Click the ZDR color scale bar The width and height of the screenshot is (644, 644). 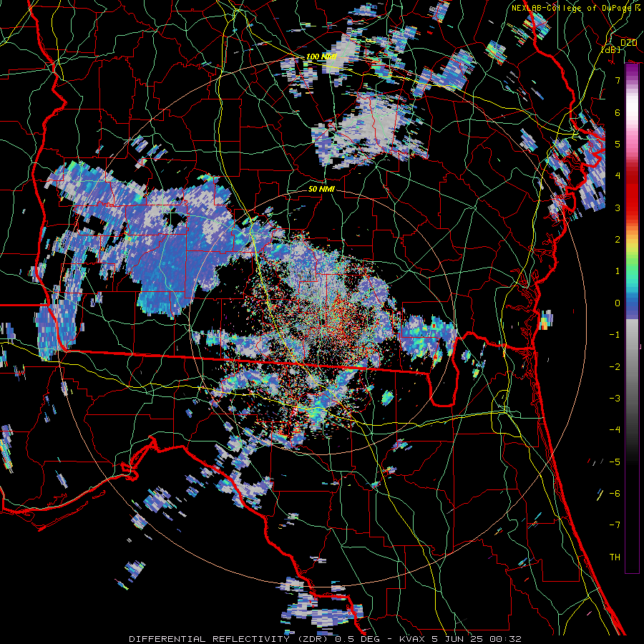pos(632,318)
